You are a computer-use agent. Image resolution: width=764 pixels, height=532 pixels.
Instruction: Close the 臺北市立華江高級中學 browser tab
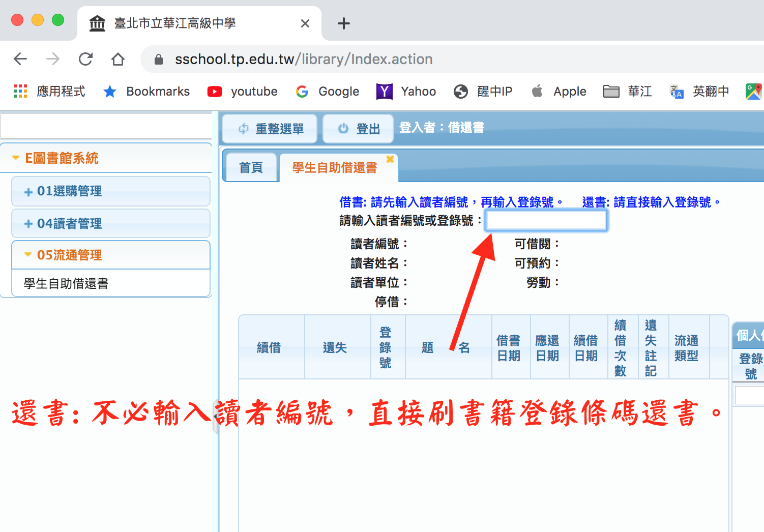305,23
